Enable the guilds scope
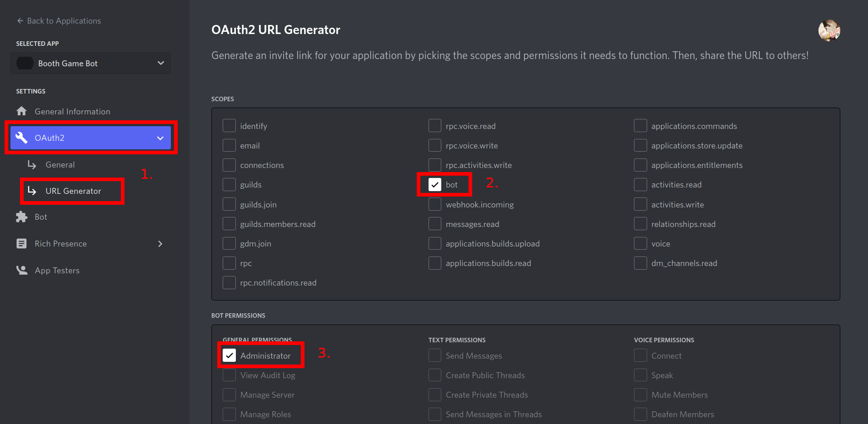This screenshot has height=424, width=868. point(229,185)
